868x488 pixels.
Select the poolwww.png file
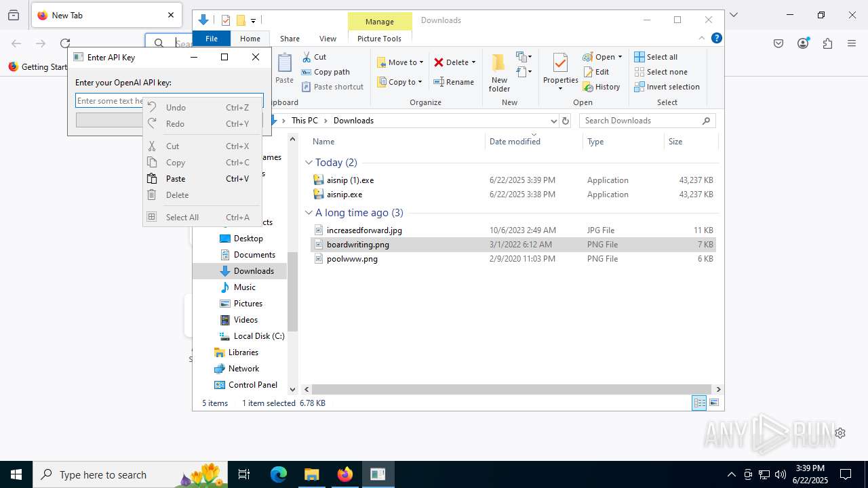[352, 259]
